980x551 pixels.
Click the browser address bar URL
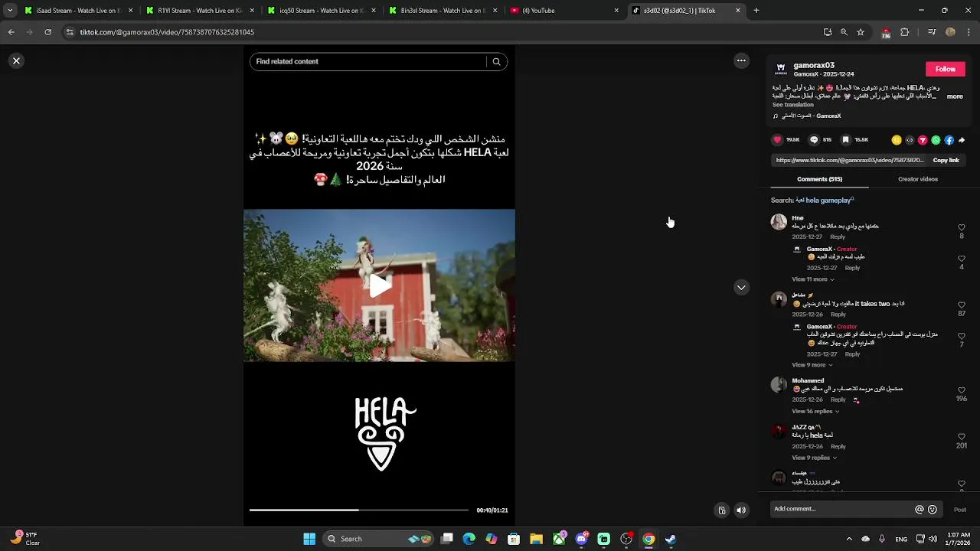click(167, 32)
